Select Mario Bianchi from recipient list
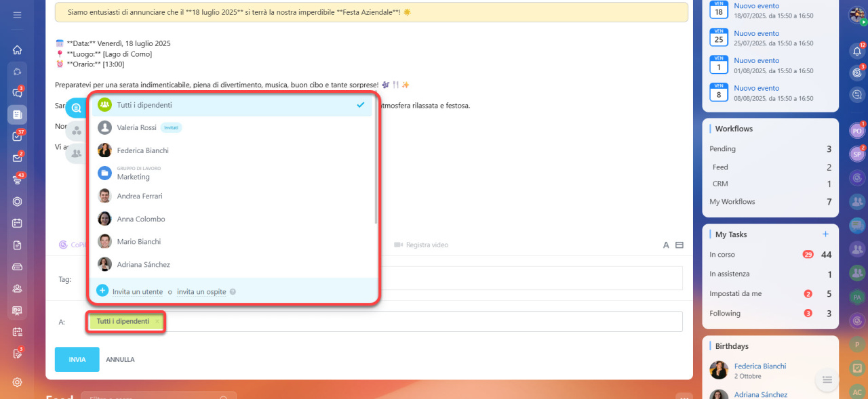This screenshot has height=399, width=868. 232,241
